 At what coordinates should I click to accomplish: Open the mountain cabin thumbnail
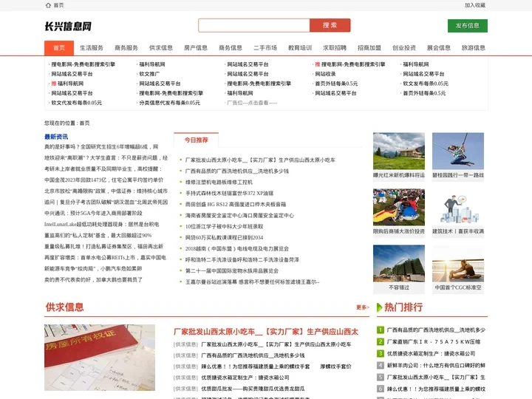[399, 151]
